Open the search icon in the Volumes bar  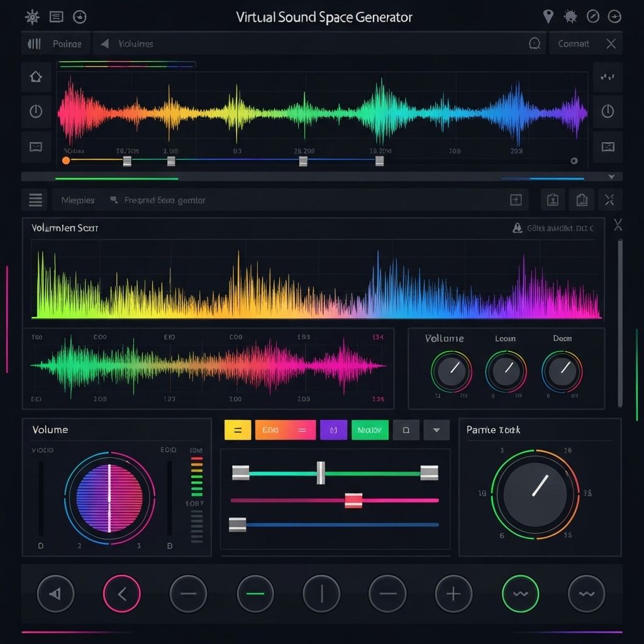[x=535, y=43]
